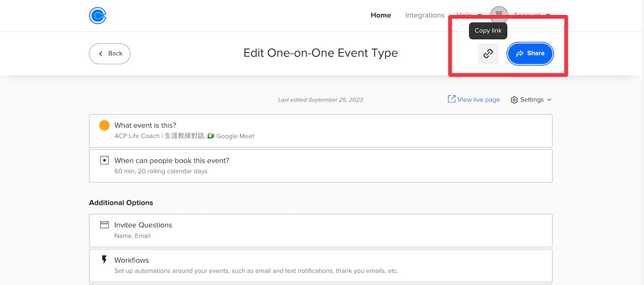Open When can people book this event

tap(321, 166)
